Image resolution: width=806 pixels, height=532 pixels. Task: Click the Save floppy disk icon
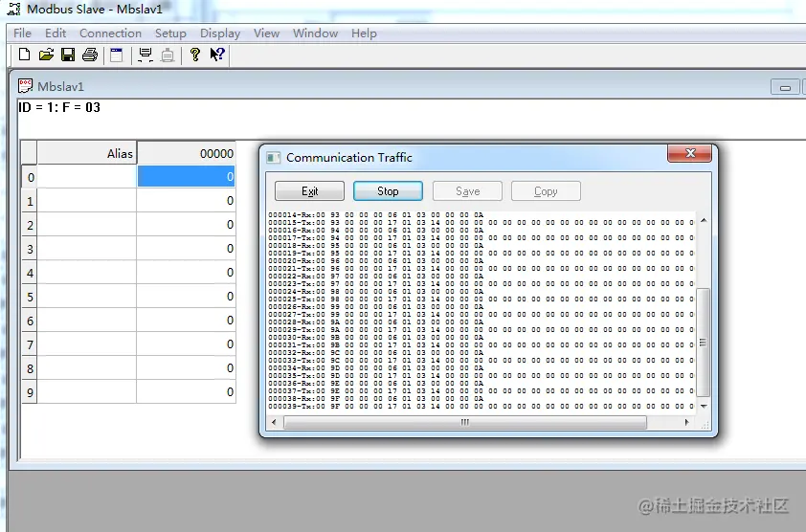pyautogui.click(x=68, y=55)
